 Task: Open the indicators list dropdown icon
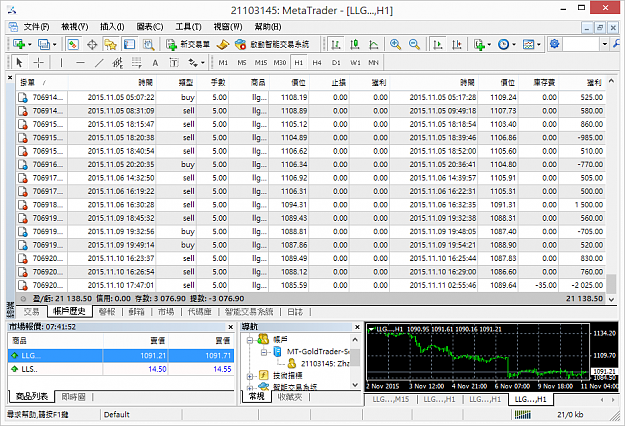tap(482, 44)
